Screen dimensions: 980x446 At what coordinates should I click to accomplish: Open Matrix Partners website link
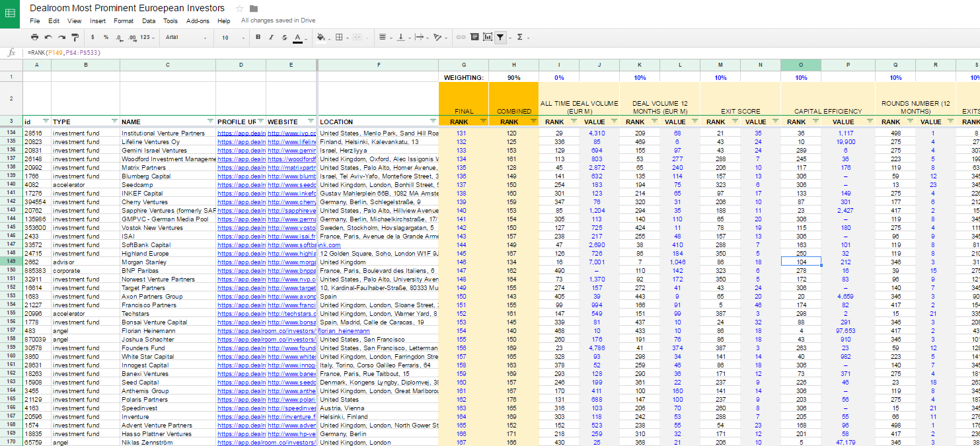click(x=291, y=168)
